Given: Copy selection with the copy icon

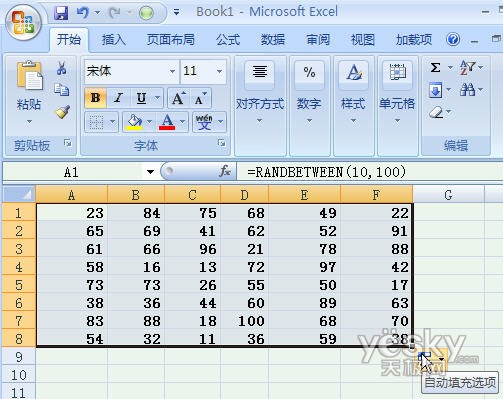Looking at the screenshot, I should coord(62,90).
